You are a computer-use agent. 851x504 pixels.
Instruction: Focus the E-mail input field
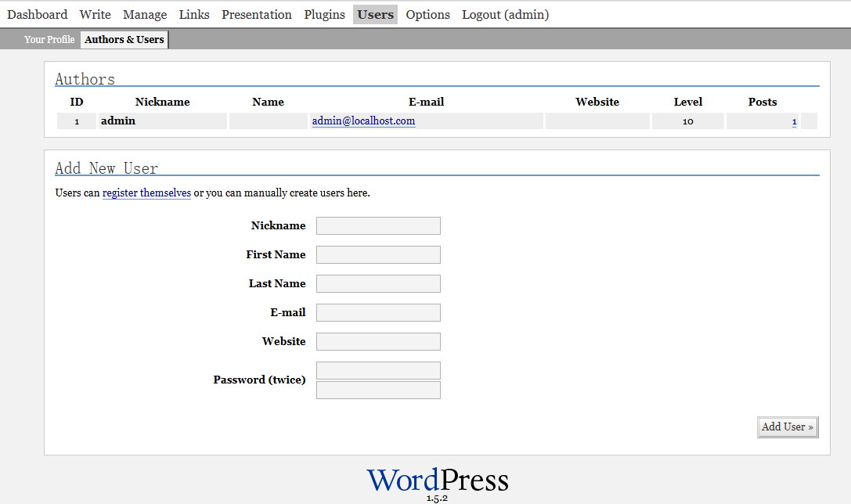click(x=378, y=312)
